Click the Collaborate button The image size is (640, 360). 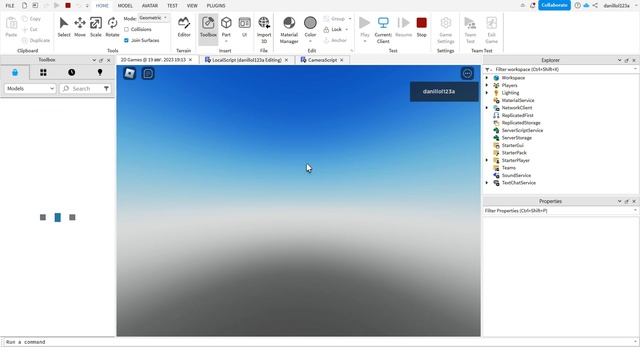[554, 5]
